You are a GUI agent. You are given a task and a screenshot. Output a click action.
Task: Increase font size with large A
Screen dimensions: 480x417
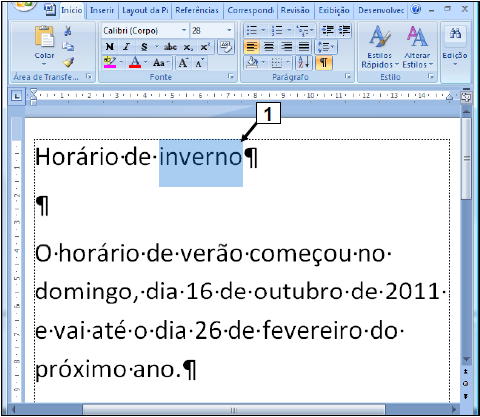183,62
